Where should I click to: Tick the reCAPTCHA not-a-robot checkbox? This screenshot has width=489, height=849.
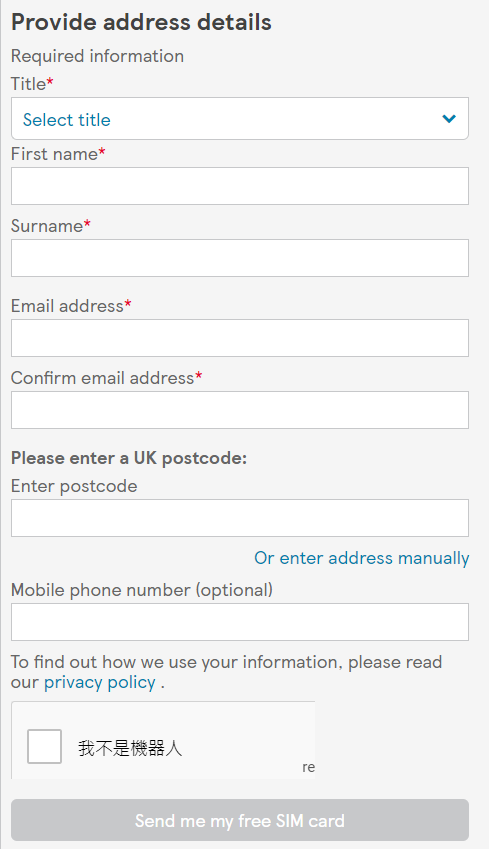coord(44,746)
